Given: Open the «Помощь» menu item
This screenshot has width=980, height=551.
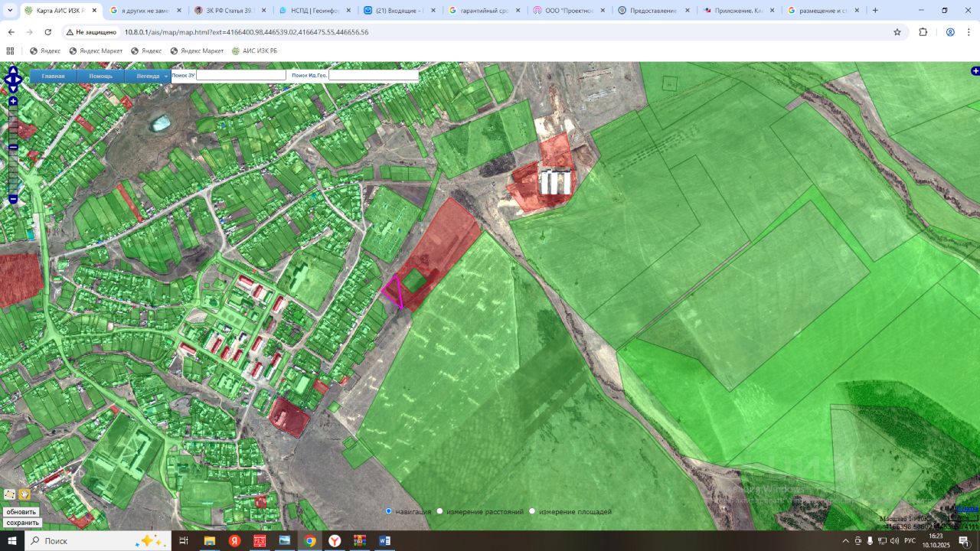Looking at the screenshot, I should 100,76.
